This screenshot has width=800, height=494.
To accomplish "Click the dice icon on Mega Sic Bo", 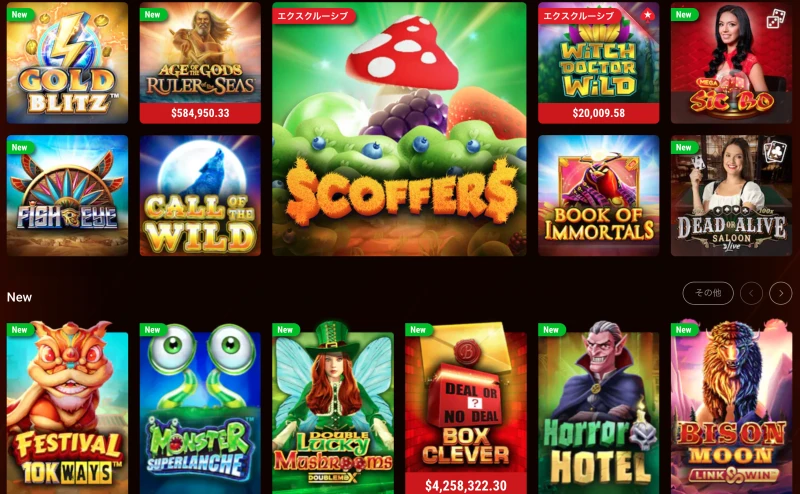I will tap(775, 20).
